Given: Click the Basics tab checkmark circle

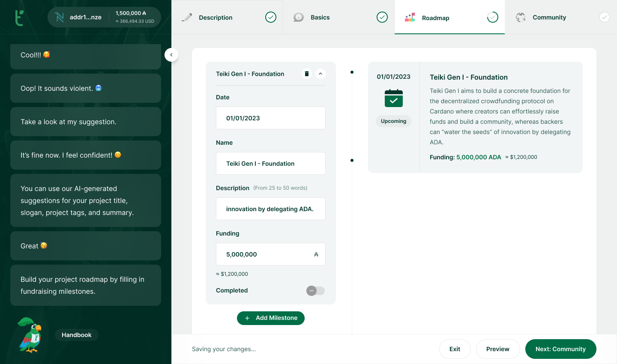Looking at the screenshot, I should pos(382,17).
